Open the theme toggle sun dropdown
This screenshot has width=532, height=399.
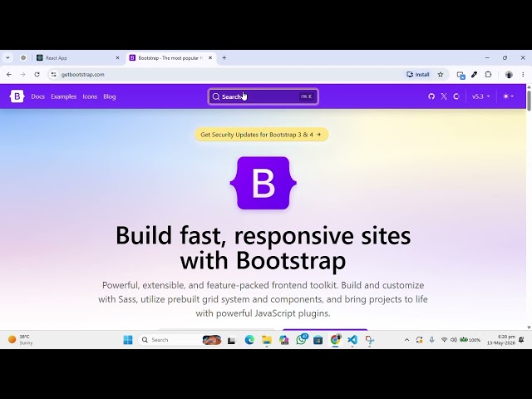508,96
